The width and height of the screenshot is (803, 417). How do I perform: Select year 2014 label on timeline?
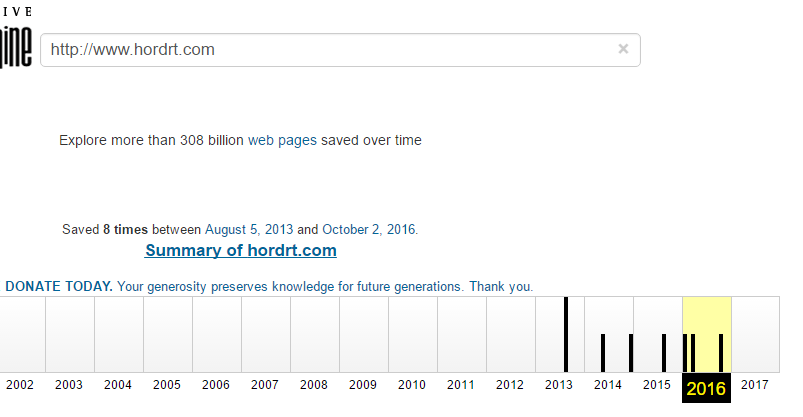607,385
